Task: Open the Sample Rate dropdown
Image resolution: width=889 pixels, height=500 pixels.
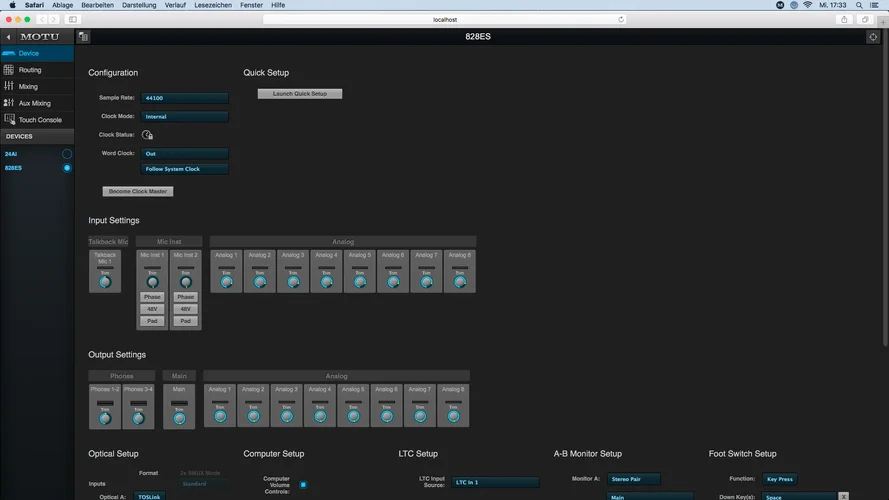Action: [x=185, y=98]
